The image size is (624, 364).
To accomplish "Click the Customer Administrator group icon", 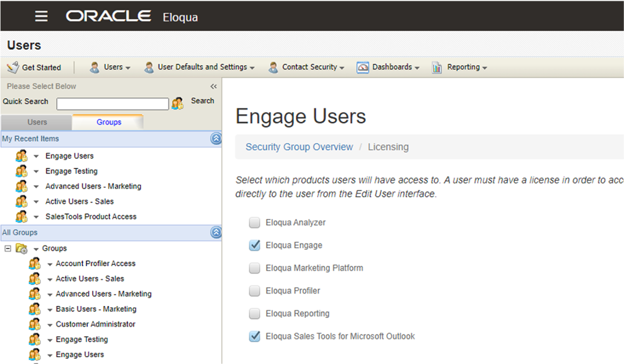I will click(x=35, y=324).
